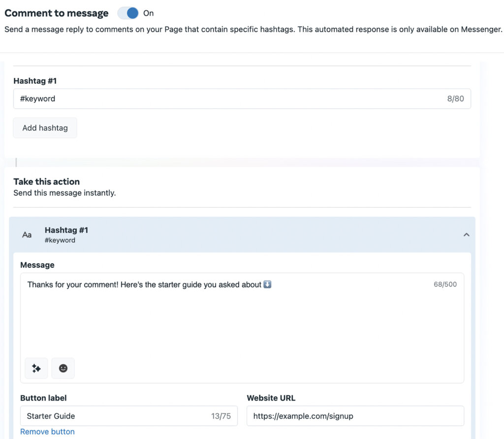Click the Hashtag #1 header with #keyword subtitle
Screen dimensions: 504x439
click(x=66, y=235)
